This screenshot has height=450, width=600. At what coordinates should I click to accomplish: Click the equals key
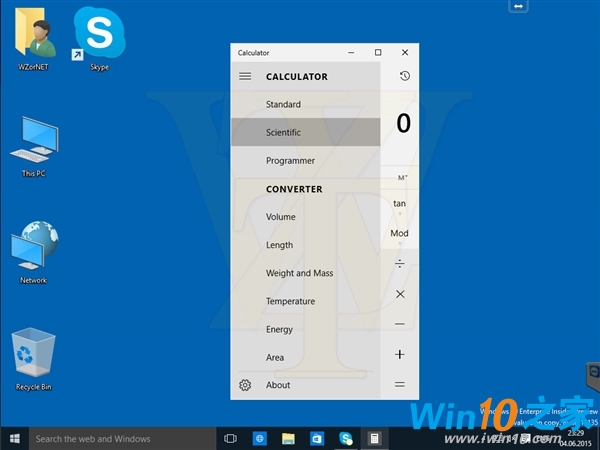pyautogui.click(x=400, y=384)
